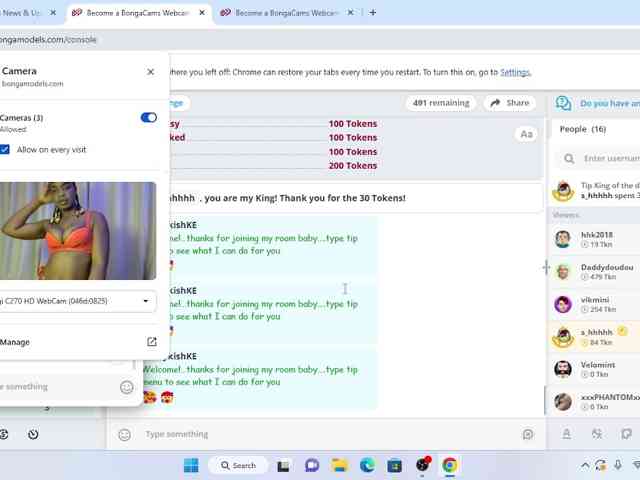The width and height of the screenshot is (640, 480).
Task: Click the person icon below People list
Action: 567,434
